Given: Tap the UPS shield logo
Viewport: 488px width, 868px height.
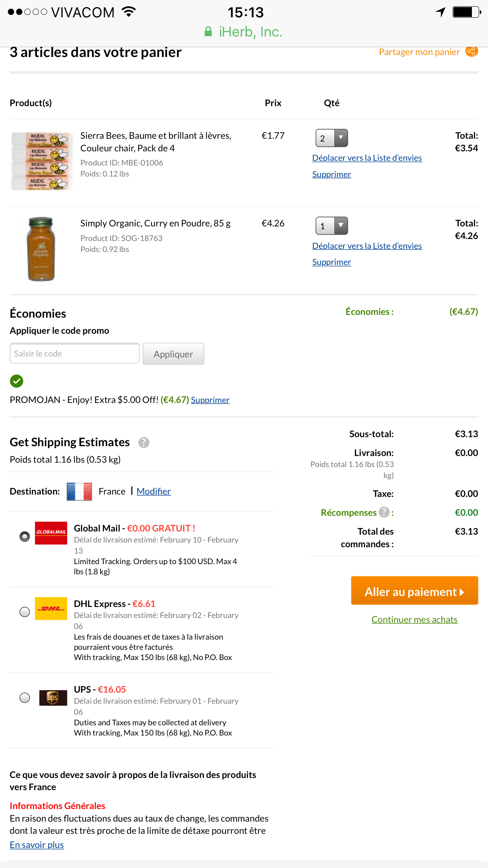Looking at the screenshot, I should coord(53,698).
